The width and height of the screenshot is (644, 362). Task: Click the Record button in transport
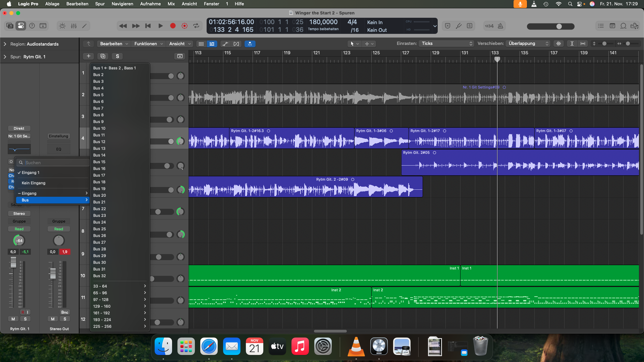coord(173,26)
